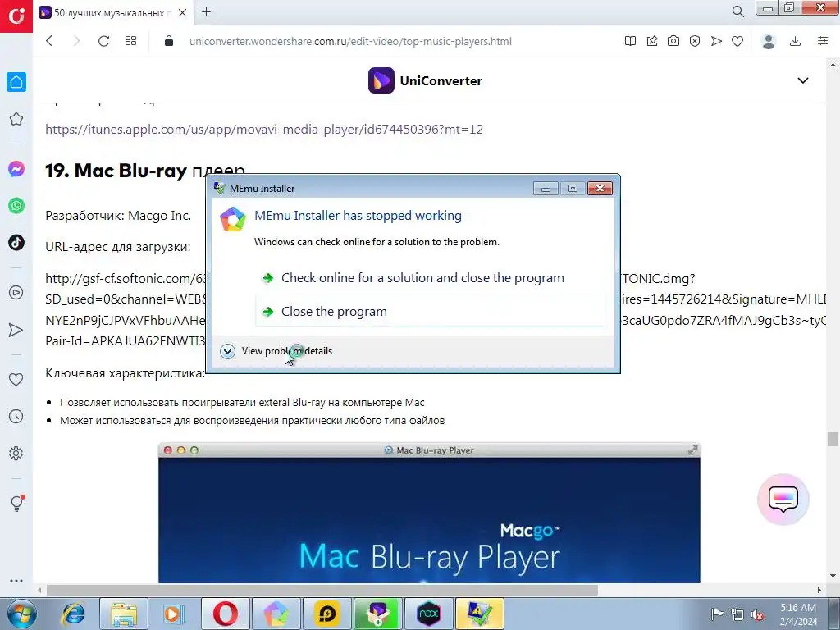Click the My Flow send icon in toolbar
The image size is (840, 630).
716,41
